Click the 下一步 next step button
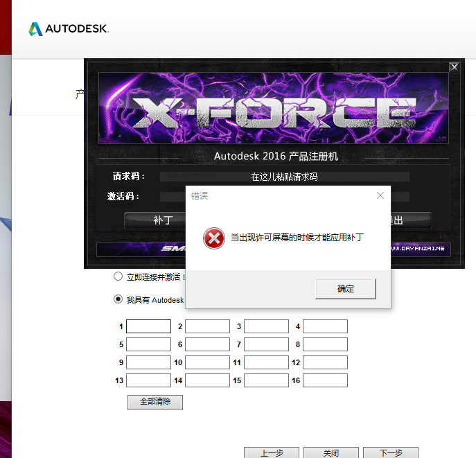 (391, 452)
